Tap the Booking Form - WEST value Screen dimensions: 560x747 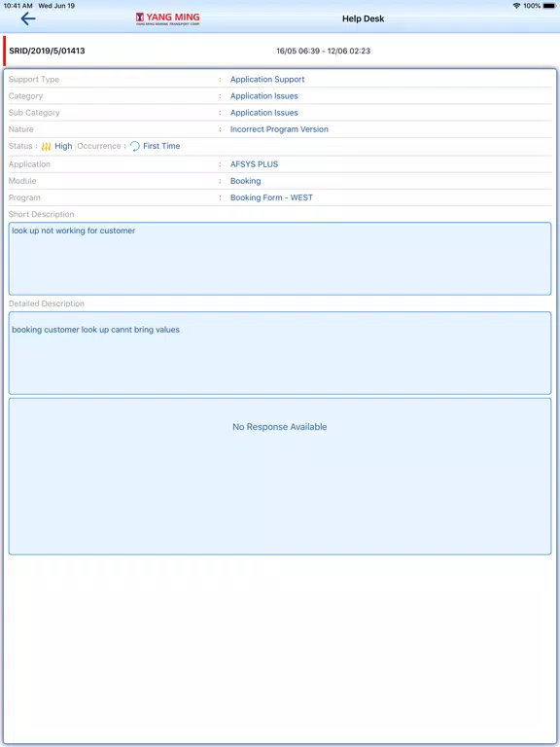(271, 197)
